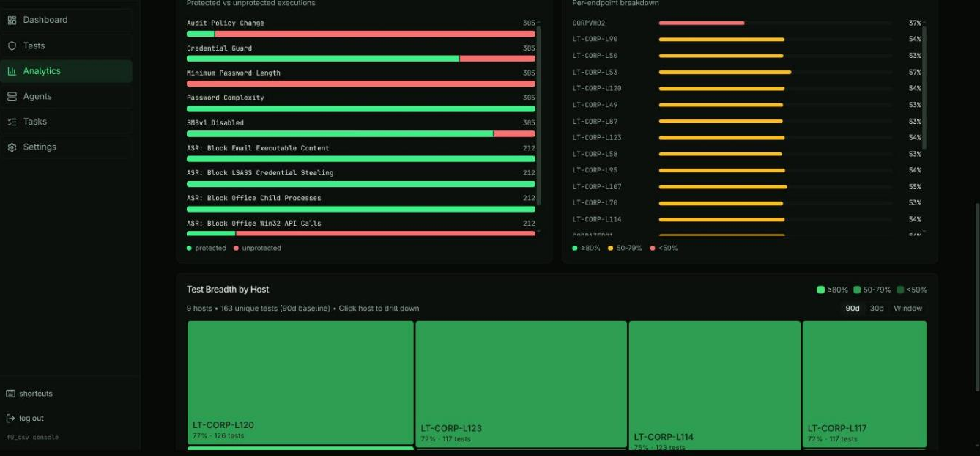980x456 pixels.
Task: Click the Test Breadth by Host heading
Action: pyautogui.click(x=228, y=290)
